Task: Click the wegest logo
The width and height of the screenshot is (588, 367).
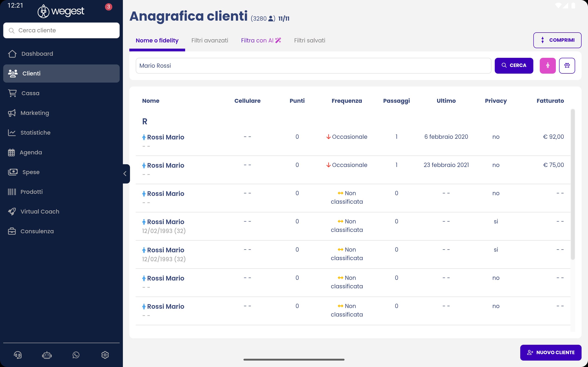Action: pyautogui.click(x=61, y=11)
